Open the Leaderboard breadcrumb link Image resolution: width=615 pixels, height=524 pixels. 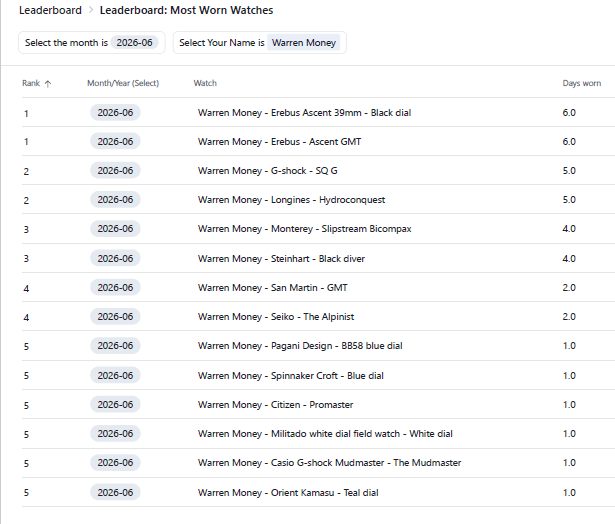click(50, 10)
